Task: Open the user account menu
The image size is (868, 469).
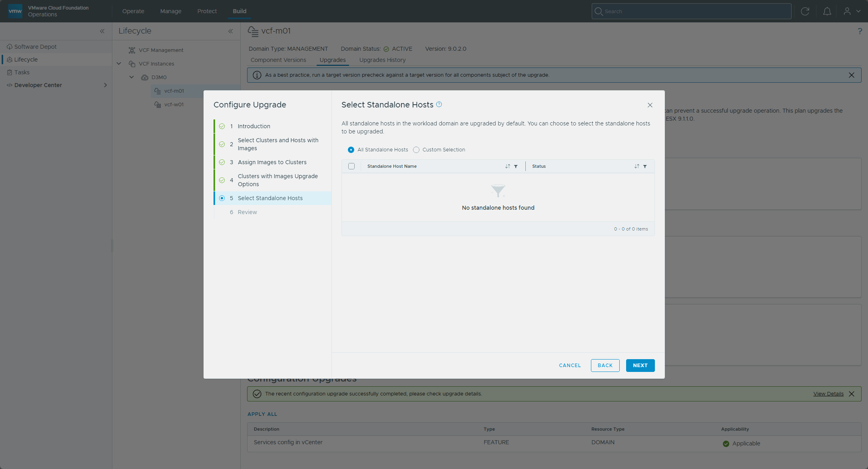Action: [852, 11]
